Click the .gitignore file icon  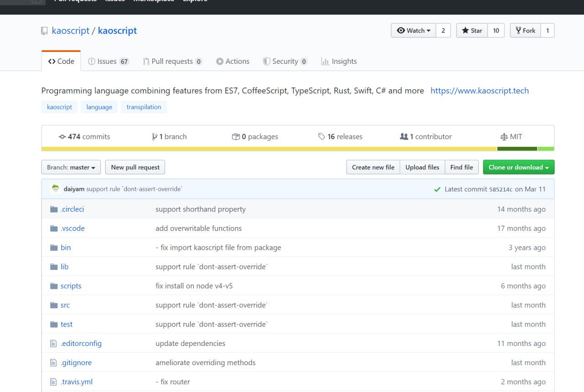click(x=53, y=362)
